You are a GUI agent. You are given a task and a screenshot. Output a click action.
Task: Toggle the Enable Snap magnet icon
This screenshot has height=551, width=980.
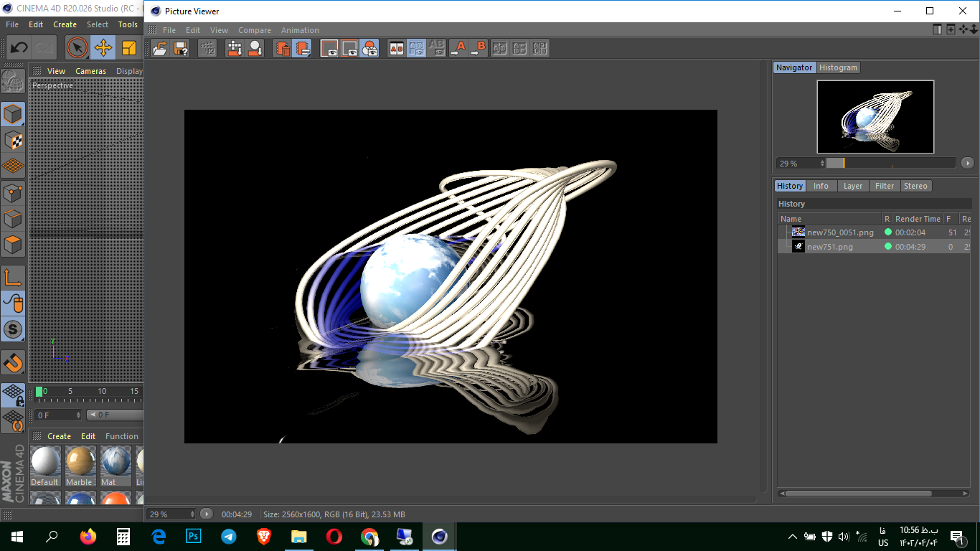(13, 362)
